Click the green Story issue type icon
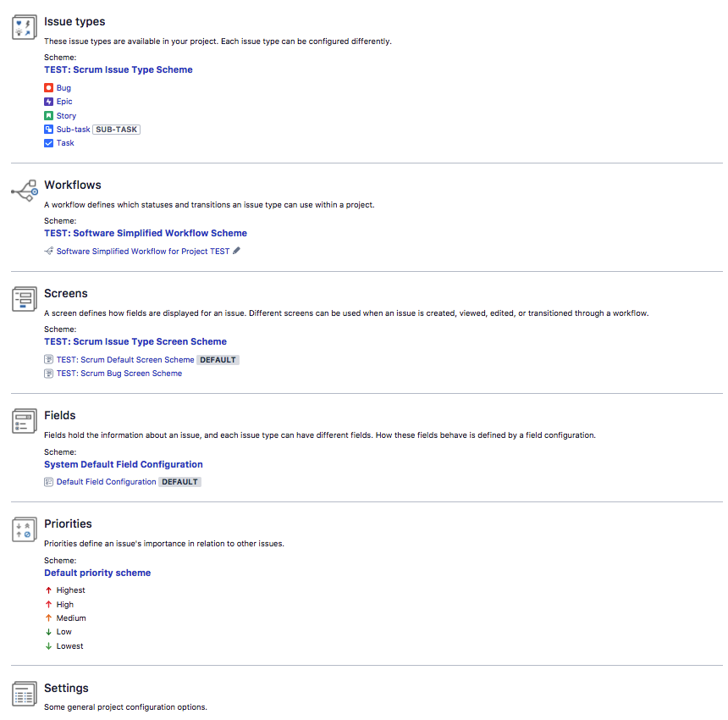 coord(49,115)
